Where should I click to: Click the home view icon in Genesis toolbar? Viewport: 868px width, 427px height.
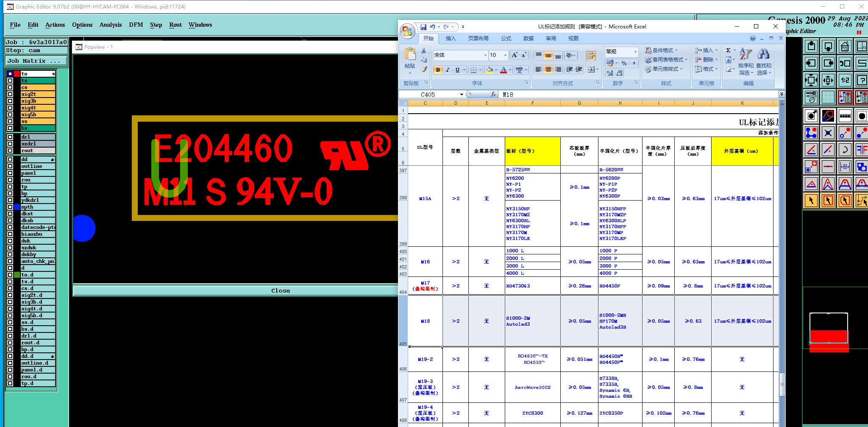click(x=845, y=46)
